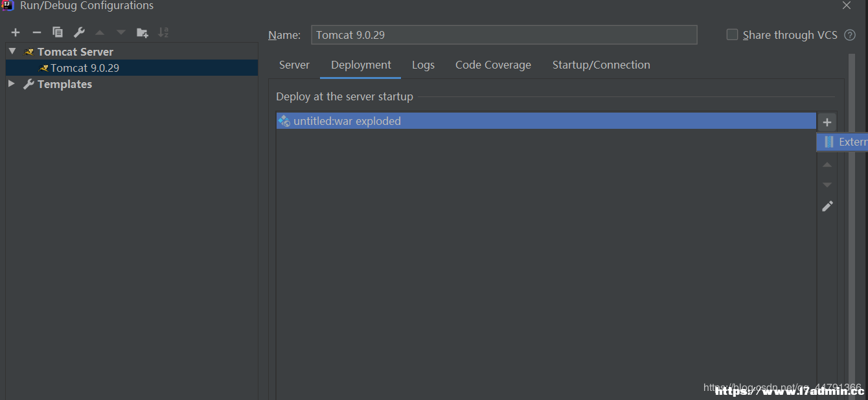This screenshot has height=400, width=868.
Task: Create a new configurations folder
Action: 143,32
